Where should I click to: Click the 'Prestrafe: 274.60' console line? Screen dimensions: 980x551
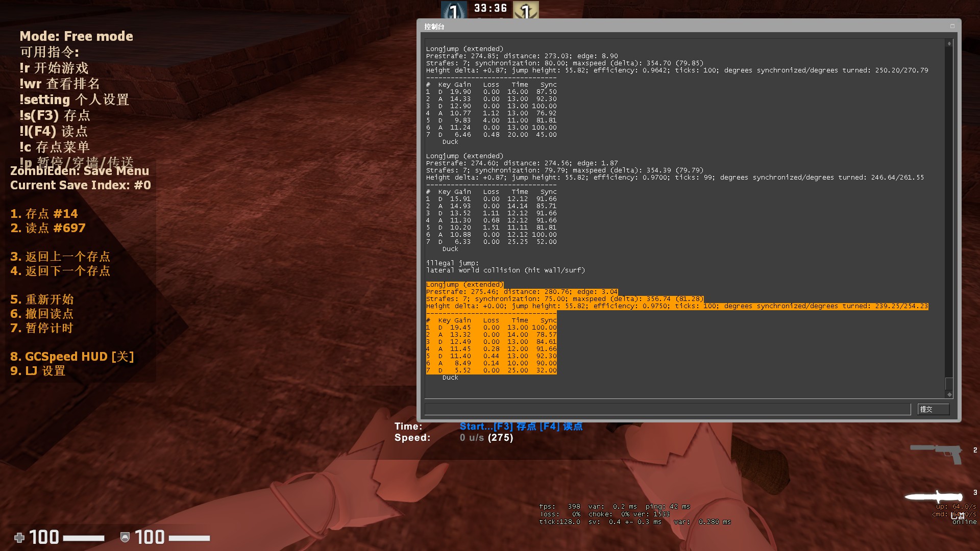(x=522, y=163)
